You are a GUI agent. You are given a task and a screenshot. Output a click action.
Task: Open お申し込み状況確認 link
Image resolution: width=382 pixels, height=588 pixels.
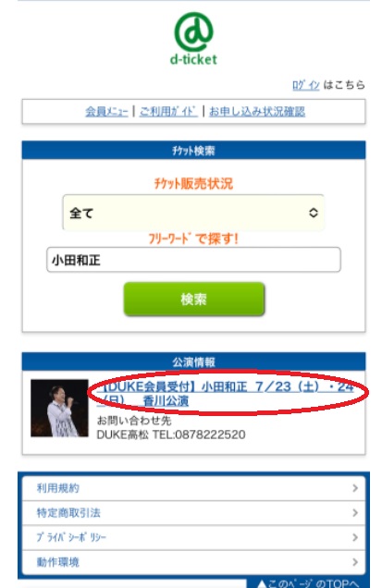click(x=257, y=111)
